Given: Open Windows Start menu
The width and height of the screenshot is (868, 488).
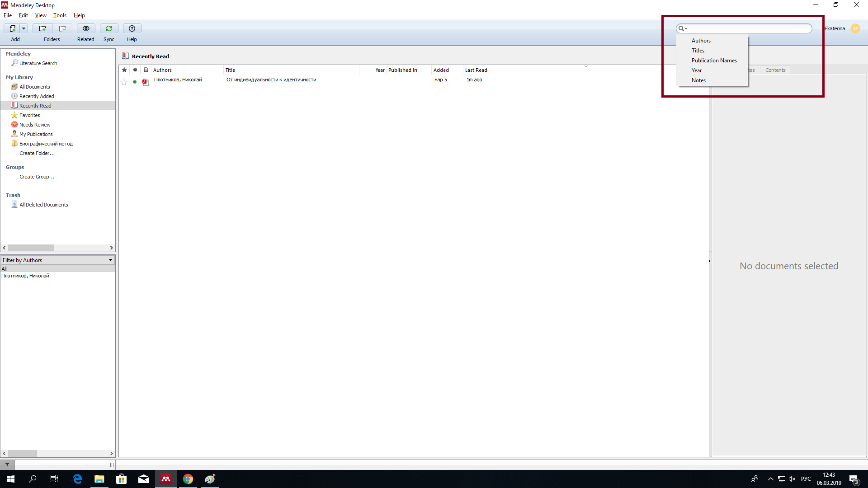Looking at the screenshot, I should pos(11,479).
